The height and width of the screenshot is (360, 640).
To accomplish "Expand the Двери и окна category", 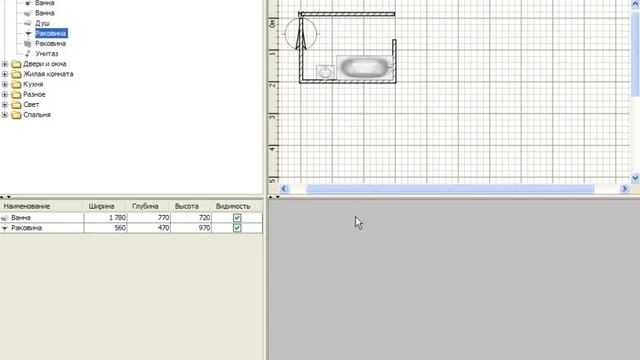I will tap(5, 64).
